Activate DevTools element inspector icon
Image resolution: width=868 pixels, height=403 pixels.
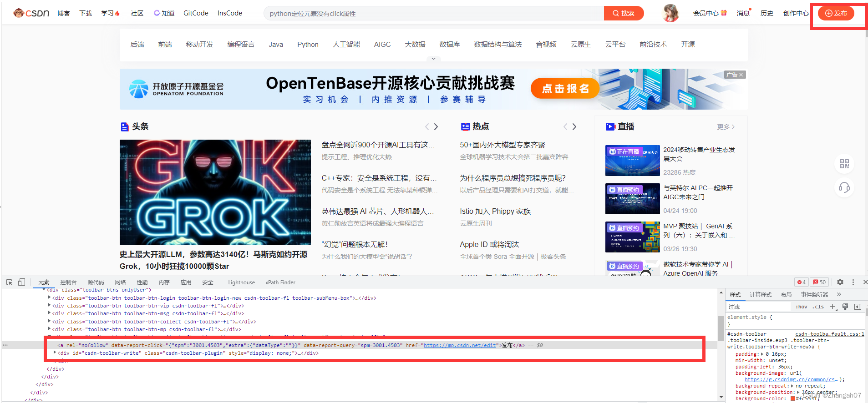tap(9, 282)
